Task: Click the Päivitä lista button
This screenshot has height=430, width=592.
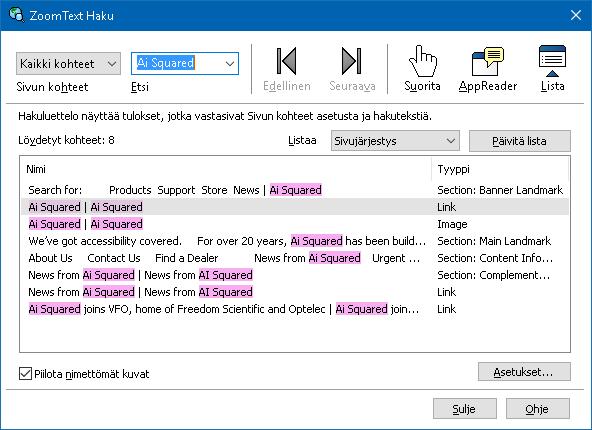Action: (x=520, y=141)
